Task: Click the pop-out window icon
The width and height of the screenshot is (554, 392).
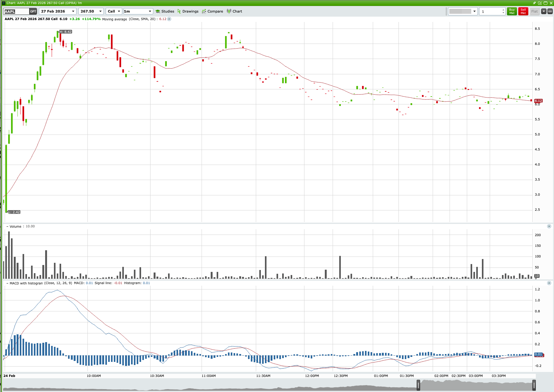Action: pos(540,3)
